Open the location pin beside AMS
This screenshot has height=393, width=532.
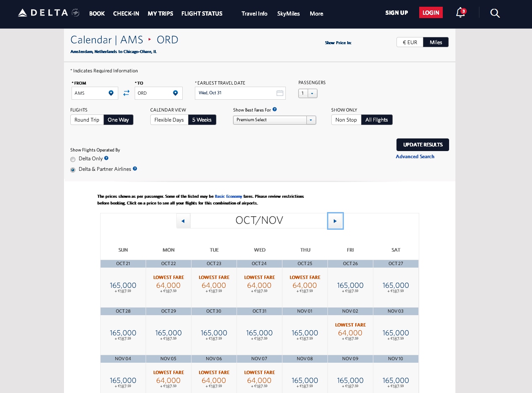click(x=111, y=93)
